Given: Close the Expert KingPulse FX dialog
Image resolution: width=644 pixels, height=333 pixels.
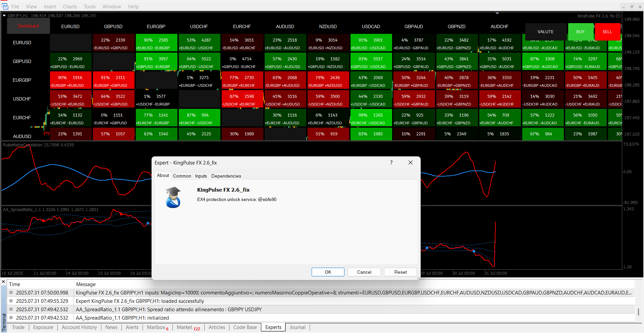Looking at the screenshot, I should [x=411, y=162].
